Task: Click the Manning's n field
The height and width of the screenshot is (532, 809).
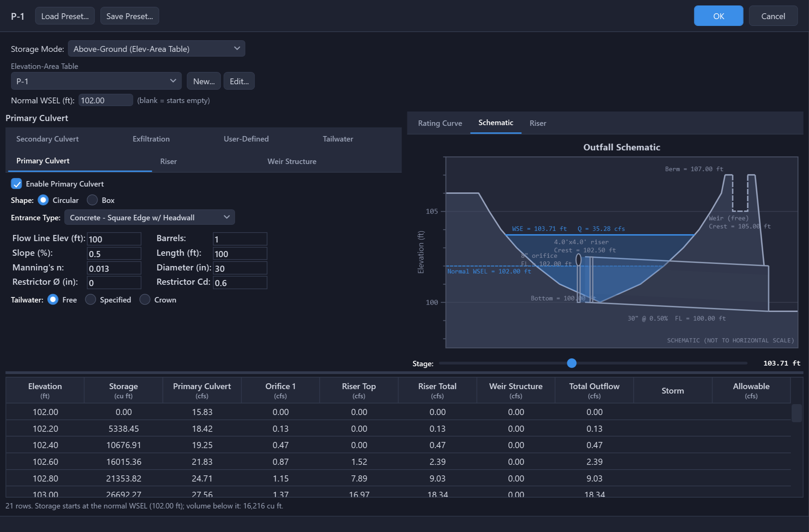Action: pos(114,268)
